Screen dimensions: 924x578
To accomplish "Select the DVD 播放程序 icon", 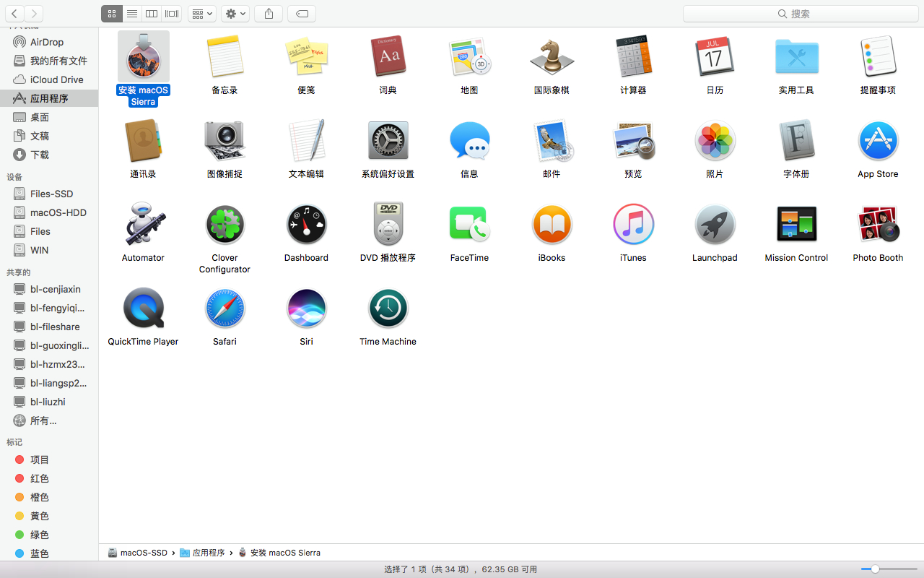I will coord(388,225).
